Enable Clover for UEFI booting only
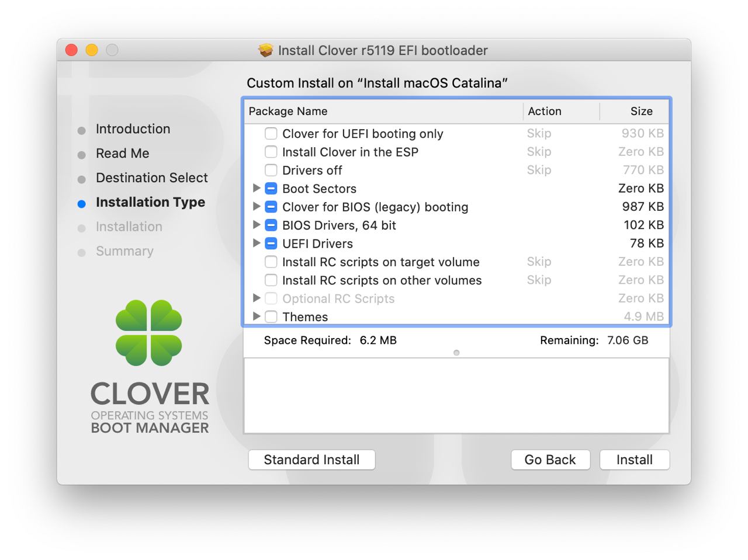 (x=271, y=134)
